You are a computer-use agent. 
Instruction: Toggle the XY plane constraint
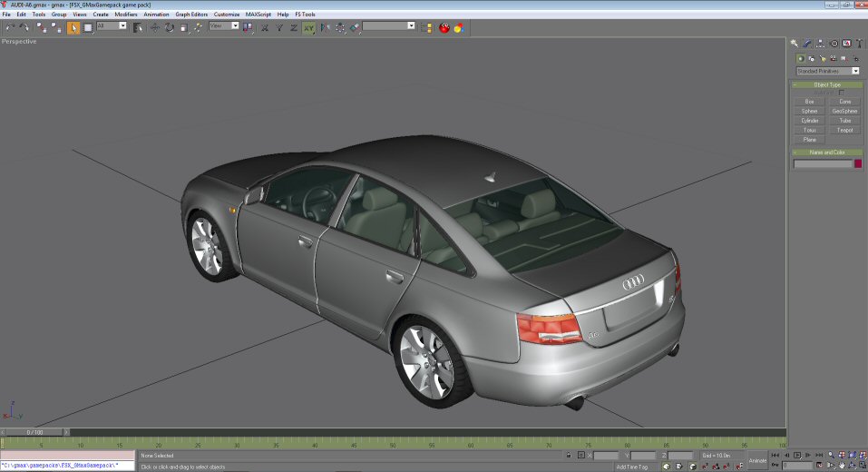(308, 28)
